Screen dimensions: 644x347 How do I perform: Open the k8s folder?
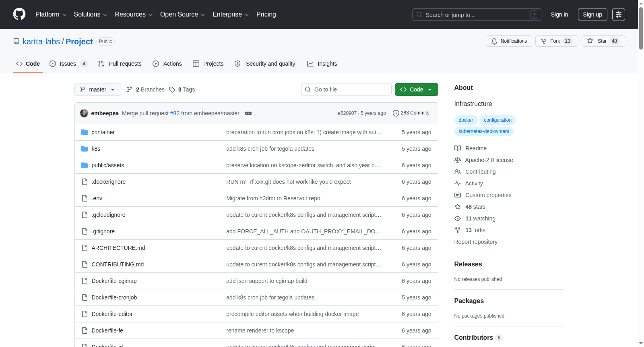click(96, 149)
